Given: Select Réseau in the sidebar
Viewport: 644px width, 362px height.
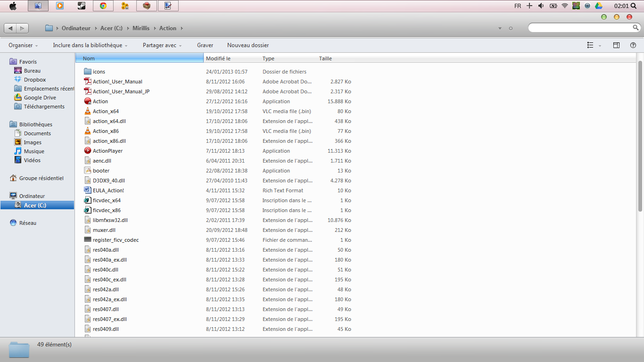Looking at the screenshot, I should (28, 223).
